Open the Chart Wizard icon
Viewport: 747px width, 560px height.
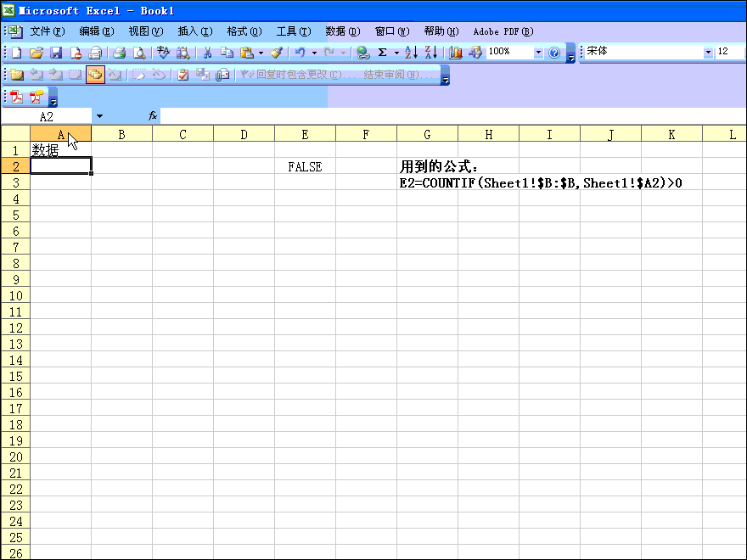456,53
